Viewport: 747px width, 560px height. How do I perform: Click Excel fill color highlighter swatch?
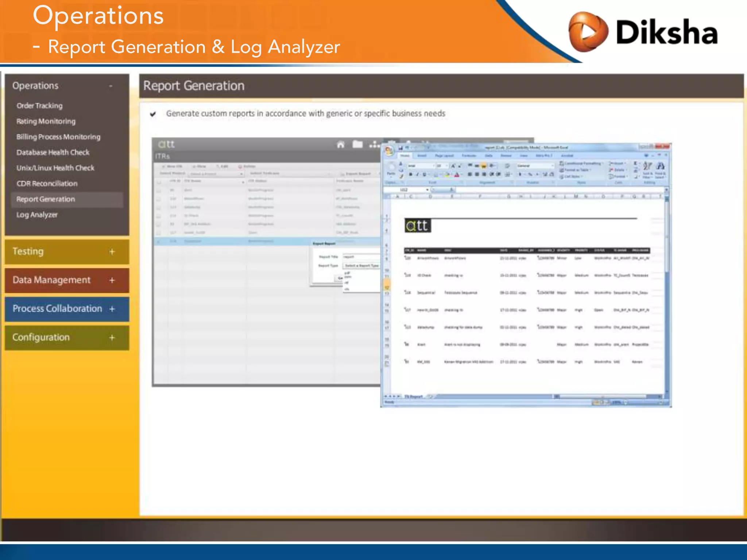click(447, 175)
